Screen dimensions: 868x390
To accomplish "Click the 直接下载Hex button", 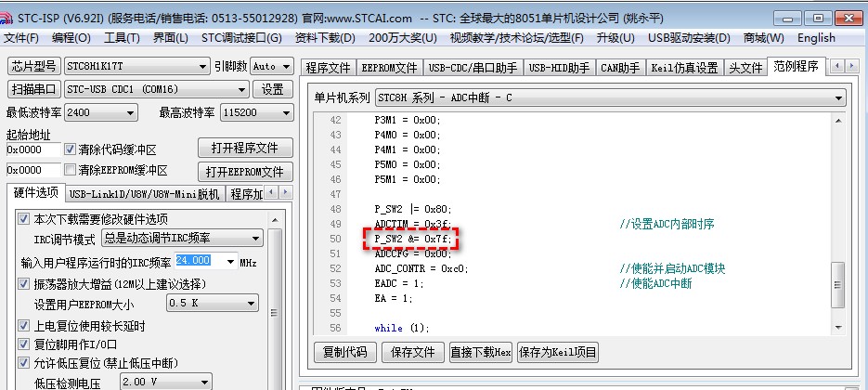I will pyautogui.click(x=481, y=352).
